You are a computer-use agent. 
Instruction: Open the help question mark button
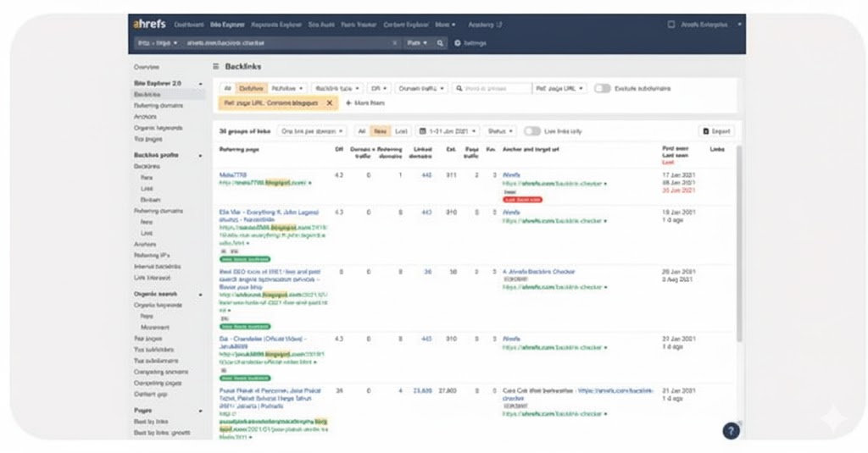click(x=731, y=431)
